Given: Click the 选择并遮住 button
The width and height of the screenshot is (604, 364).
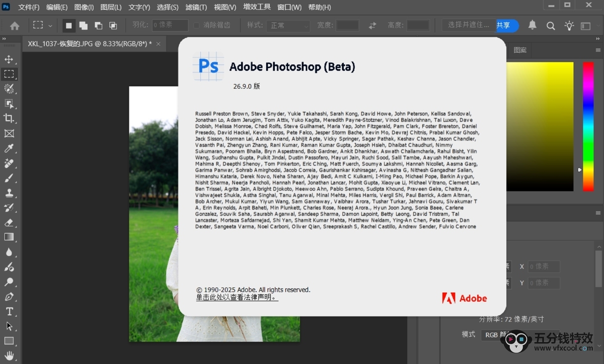Looking at the screenshot, I should pos(469,25).
